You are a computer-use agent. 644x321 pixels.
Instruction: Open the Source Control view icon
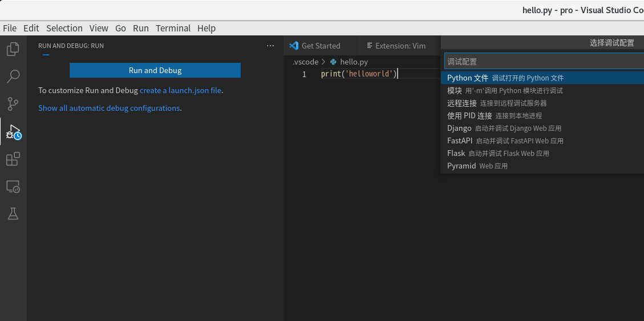pos(13,104)
